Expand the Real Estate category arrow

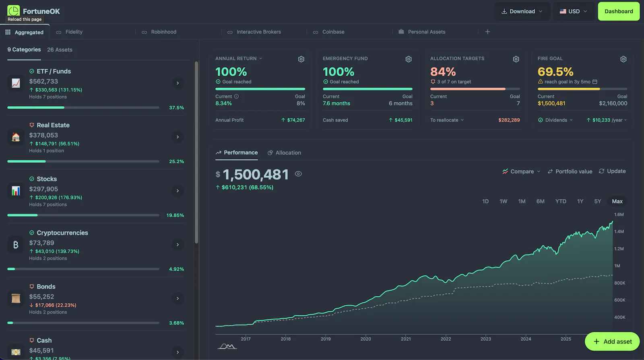click(x=178, y=137)
